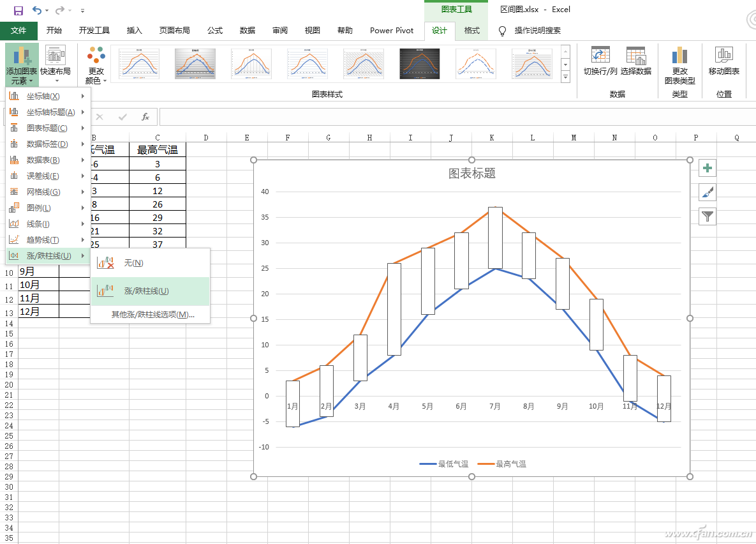Viewport: 756px width, 544px height.
Task: Switch to the 插入 Insert tab
Action: (134, 31)
